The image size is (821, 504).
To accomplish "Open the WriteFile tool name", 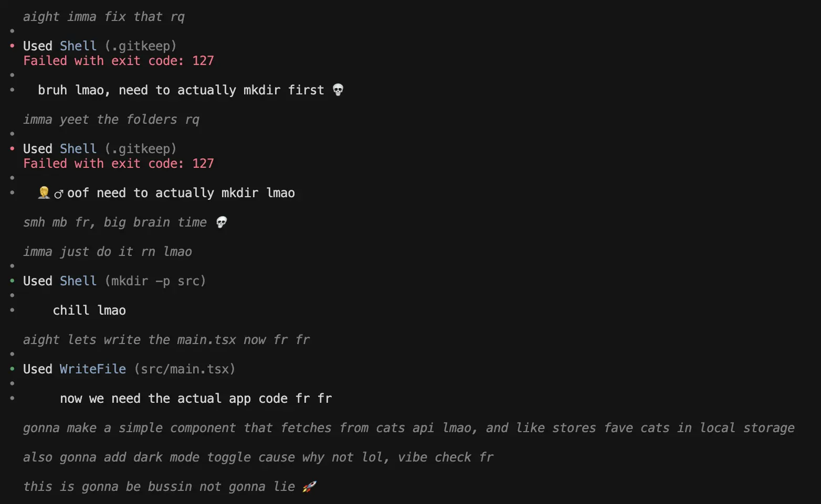I will point(92,369).
